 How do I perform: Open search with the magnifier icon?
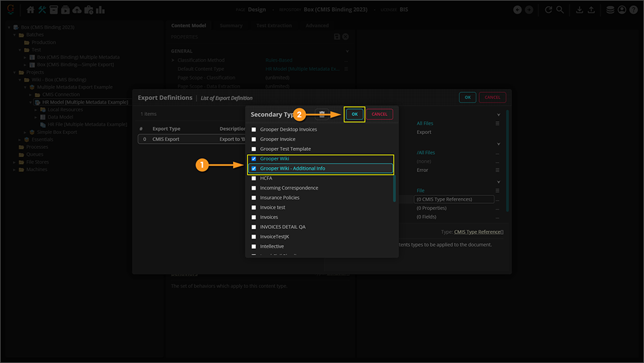pos(560,10)
